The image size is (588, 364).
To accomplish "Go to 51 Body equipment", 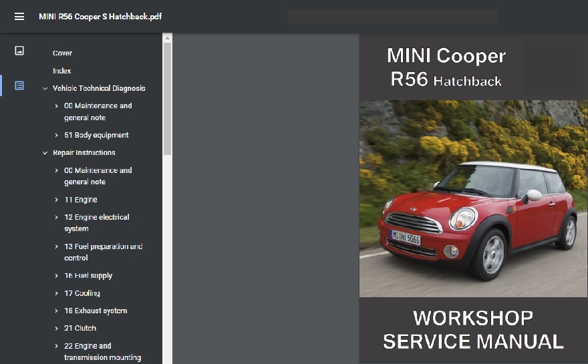I will [x=96, y=135].
